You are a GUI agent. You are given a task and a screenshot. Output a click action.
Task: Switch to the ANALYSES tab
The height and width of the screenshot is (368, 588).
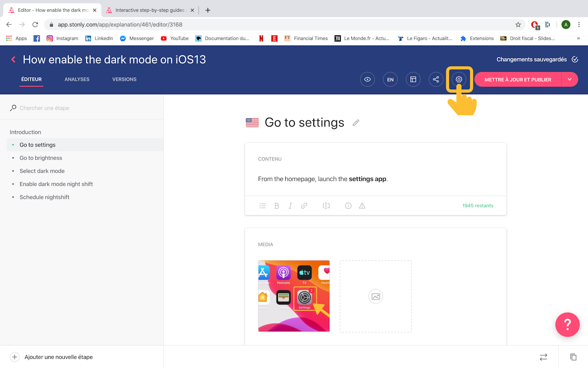(77, 79)
